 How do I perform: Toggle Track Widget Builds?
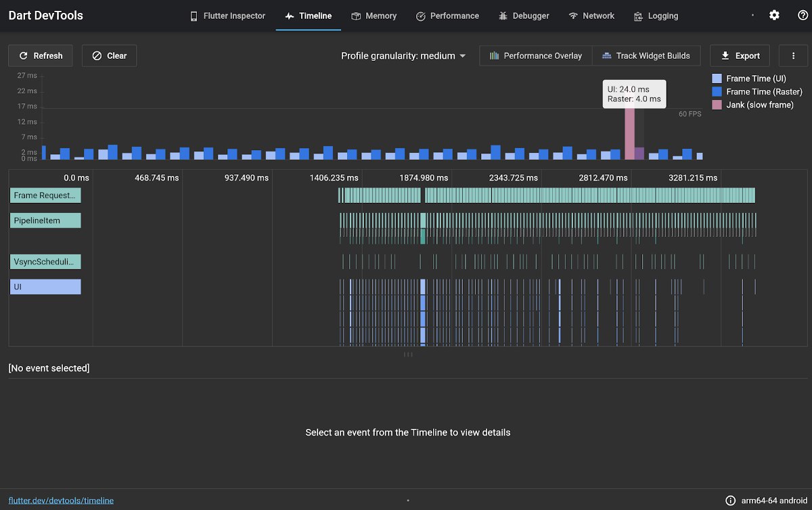pos(646,55)
